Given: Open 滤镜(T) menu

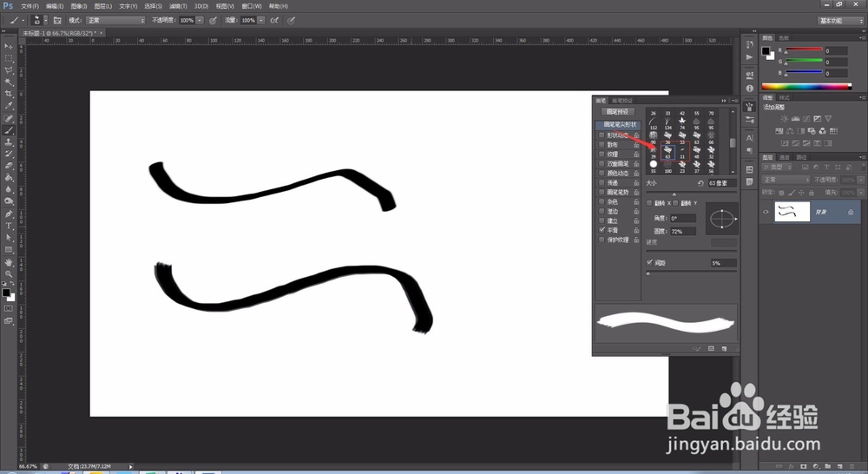Looking at the screenshot, I should (178, 6).
